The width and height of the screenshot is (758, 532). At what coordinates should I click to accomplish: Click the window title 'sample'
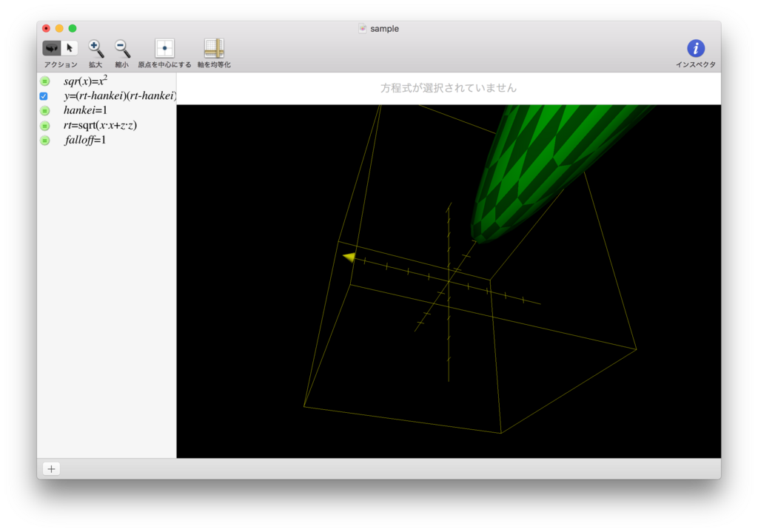click(x=384, y=29)
